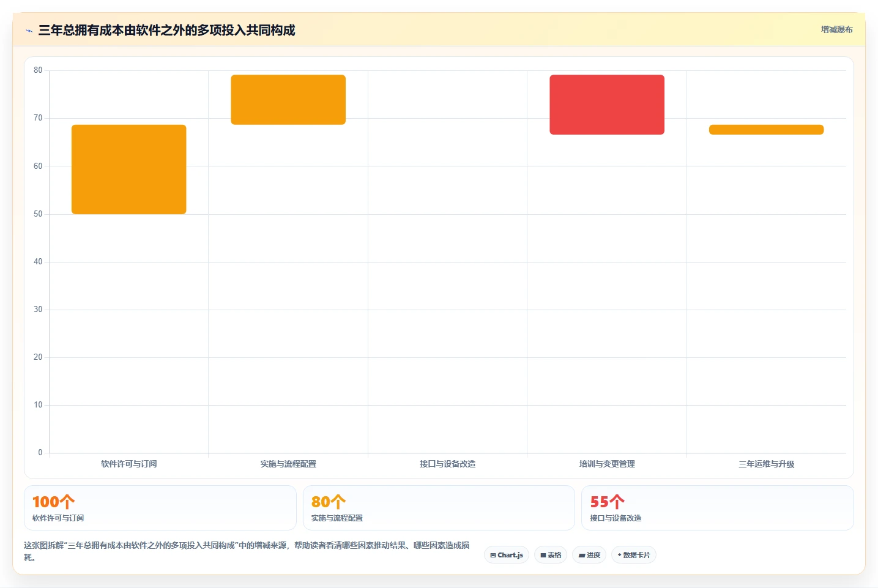
Task: Click x-axis label 培训与变更管理
Action: pos(607,464)
